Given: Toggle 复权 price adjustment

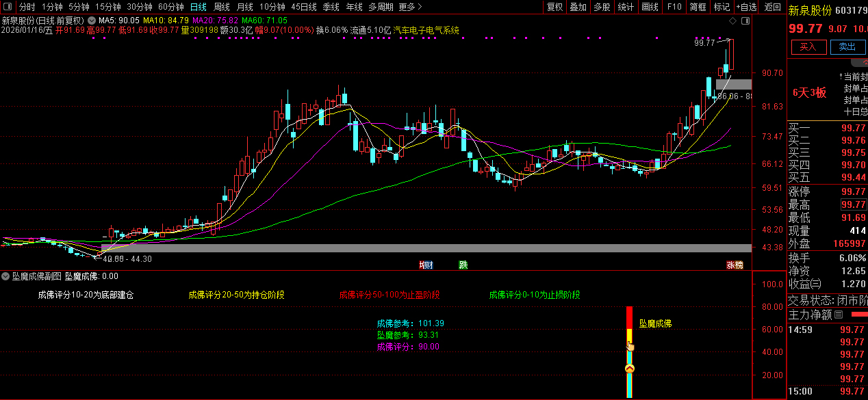Looking at the screenshot, I should [x=554, y=7].
